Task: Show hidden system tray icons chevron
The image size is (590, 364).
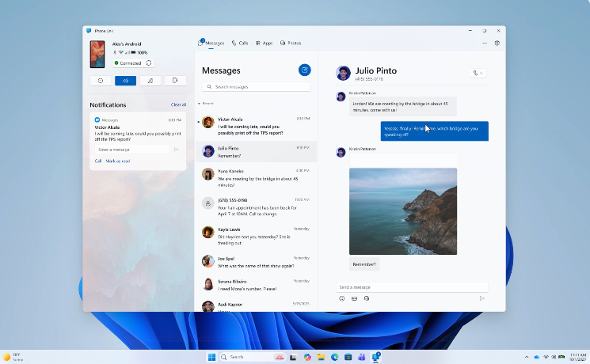Action: pyautogui.click(x=527, y=357)
